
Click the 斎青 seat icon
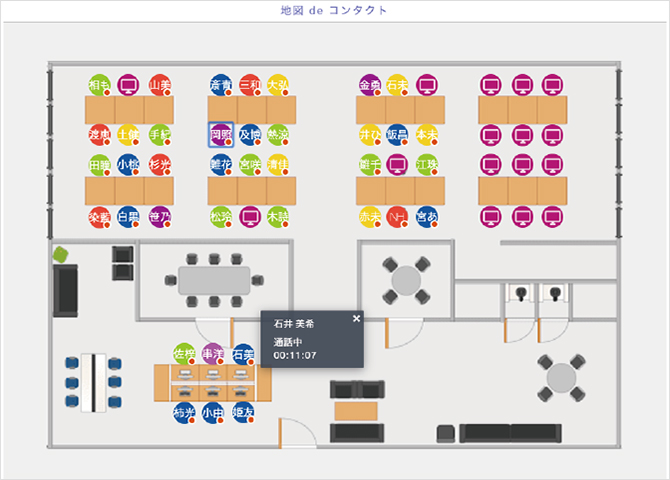tap(221, 85)
